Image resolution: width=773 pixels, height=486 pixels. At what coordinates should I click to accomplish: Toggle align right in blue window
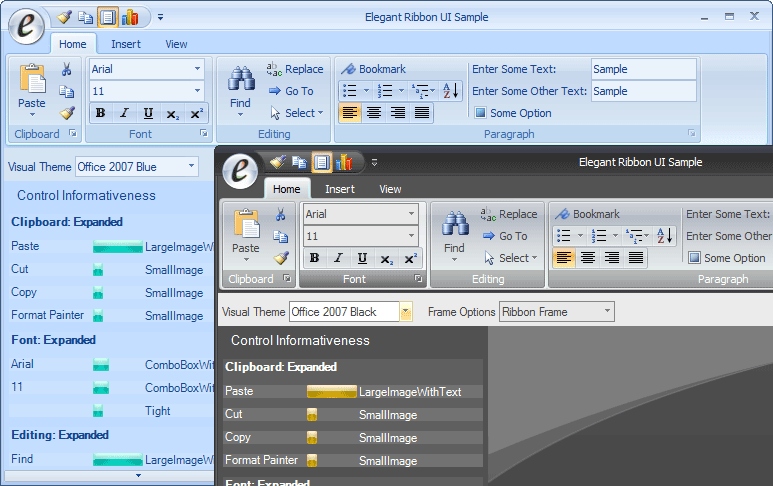(x=398, y=113)
